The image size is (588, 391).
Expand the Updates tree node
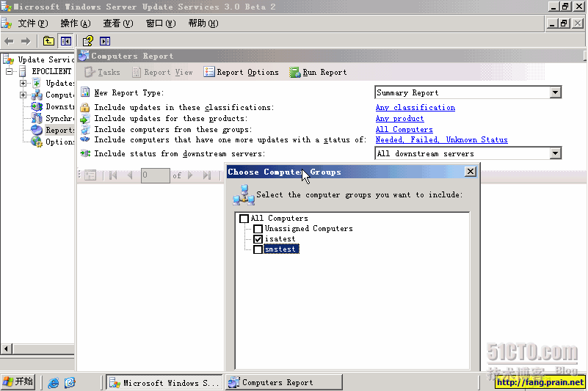[x=23, y=83]
